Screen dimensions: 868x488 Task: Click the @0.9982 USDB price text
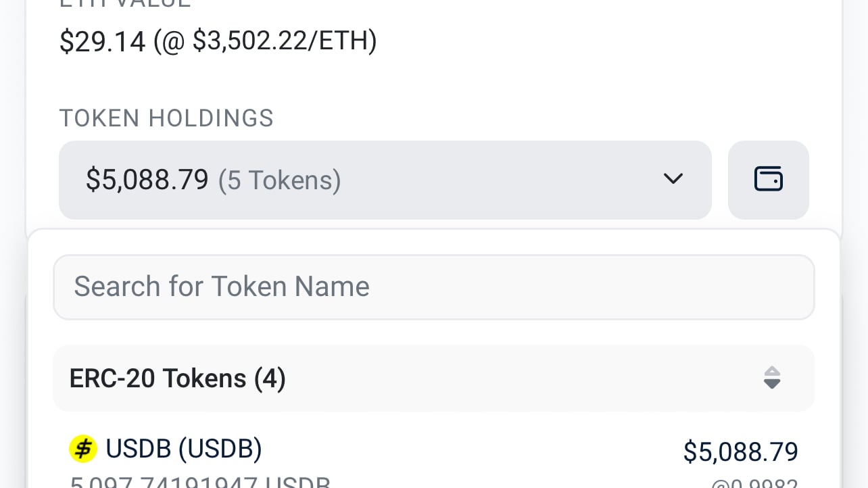[x=754, y=483]
